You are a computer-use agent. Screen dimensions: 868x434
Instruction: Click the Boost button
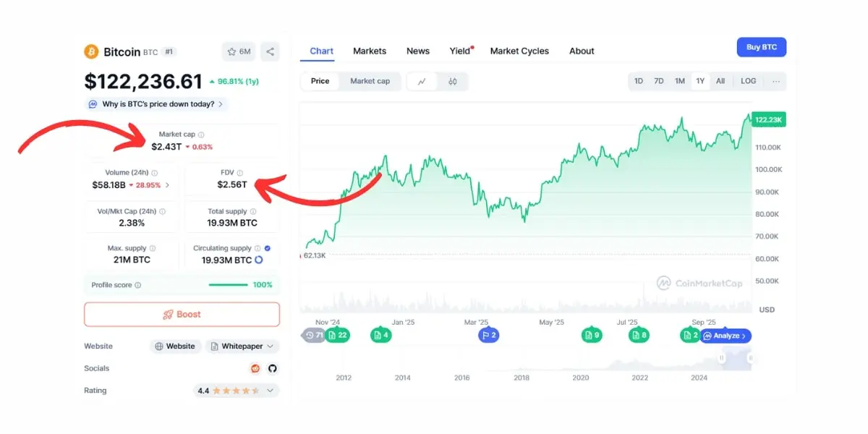point(182,315)
